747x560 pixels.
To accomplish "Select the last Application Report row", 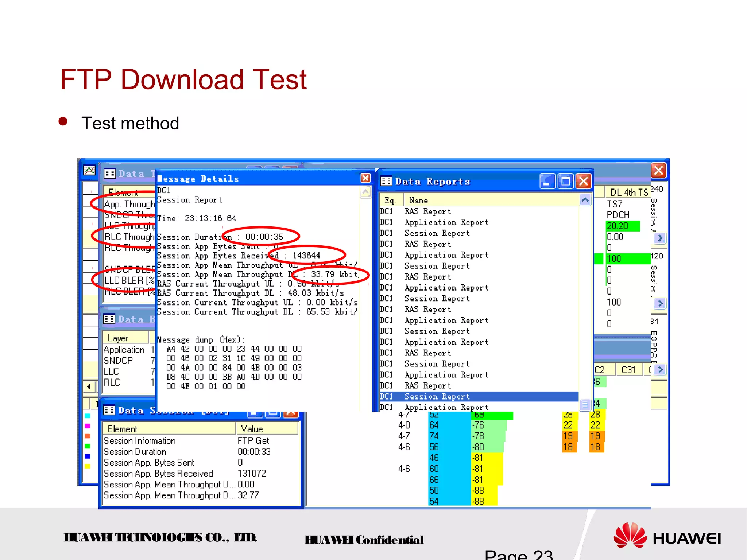I will click(479, 407).
